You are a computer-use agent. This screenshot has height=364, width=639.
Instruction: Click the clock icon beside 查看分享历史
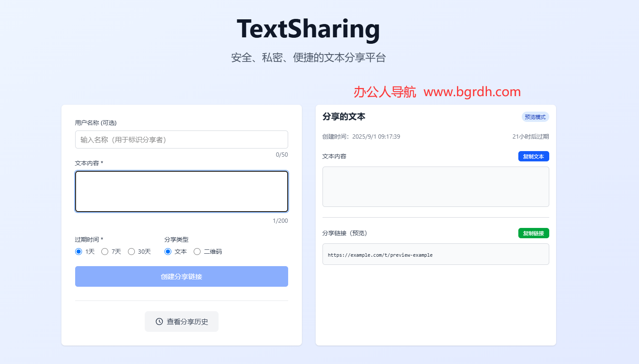[159, 322]
